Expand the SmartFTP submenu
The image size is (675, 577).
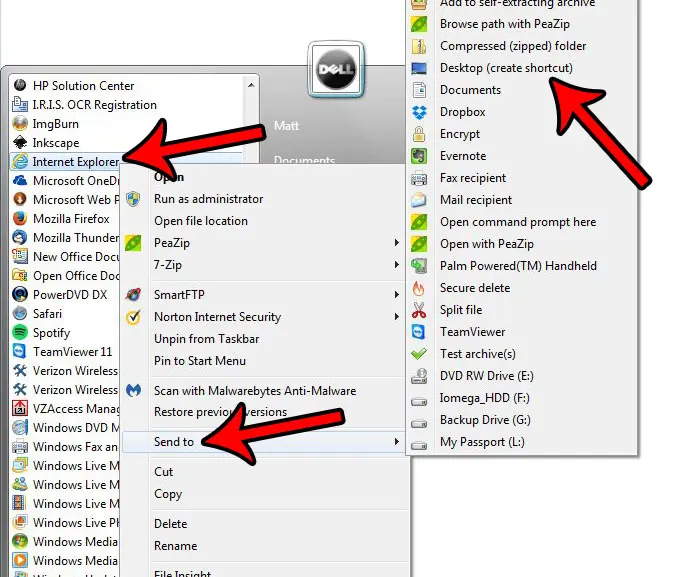(397, 295)
